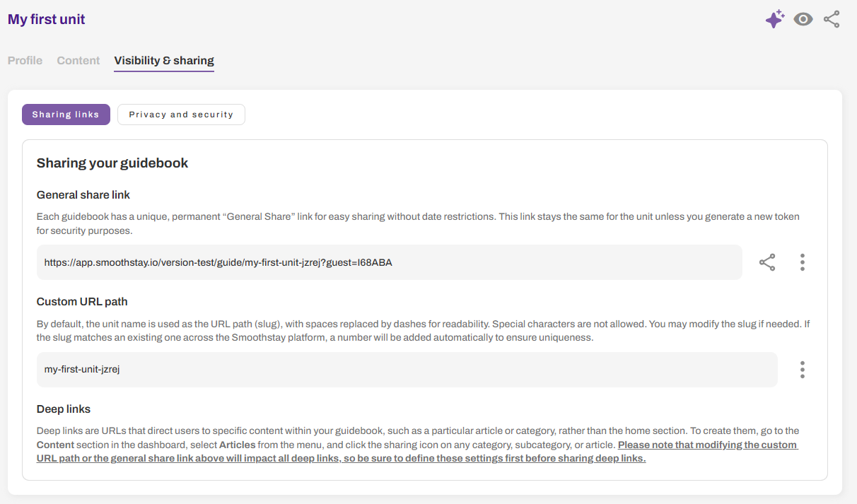
Task: Click the Sharing your guidebook heading
Action: pos(112,163)
